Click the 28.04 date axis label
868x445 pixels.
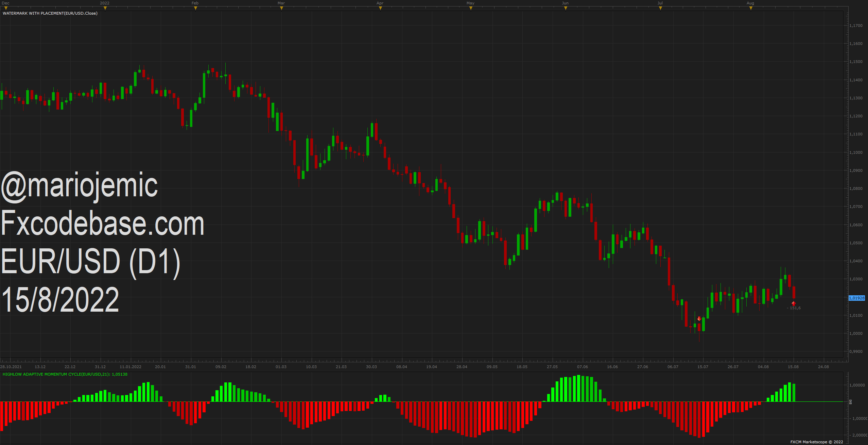point(462,367)
